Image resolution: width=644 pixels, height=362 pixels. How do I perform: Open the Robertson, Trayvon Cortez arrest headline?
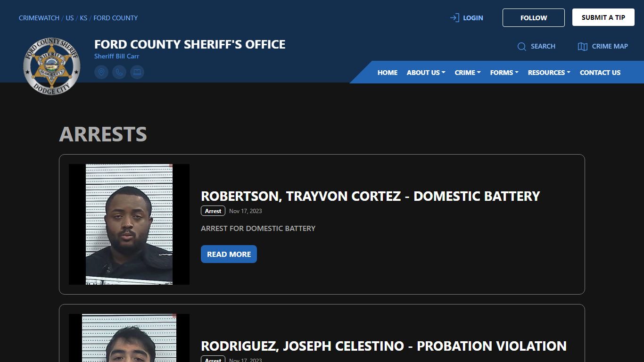[x=371, y=196]
